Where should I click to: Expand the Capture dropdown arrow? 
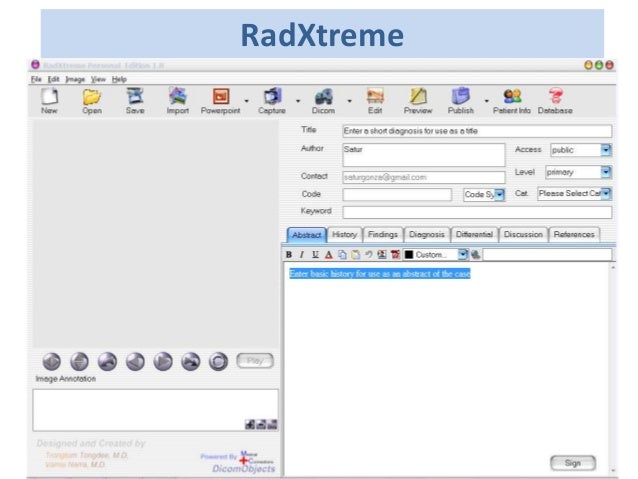click(x=298, y=101)
